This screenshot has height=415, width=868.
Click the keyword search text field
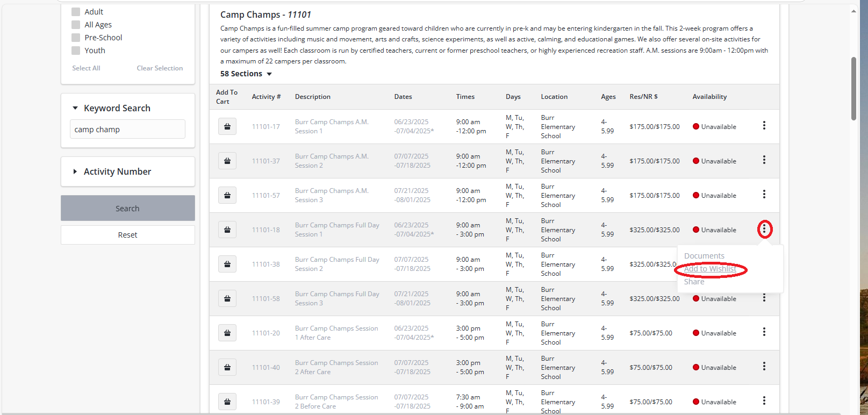pos(128,130)
